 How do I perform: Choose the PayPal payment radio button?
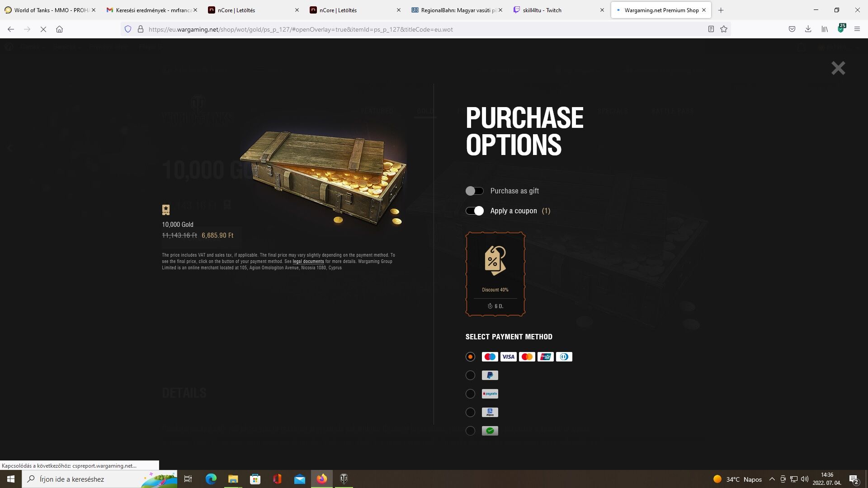click(470, 375)
